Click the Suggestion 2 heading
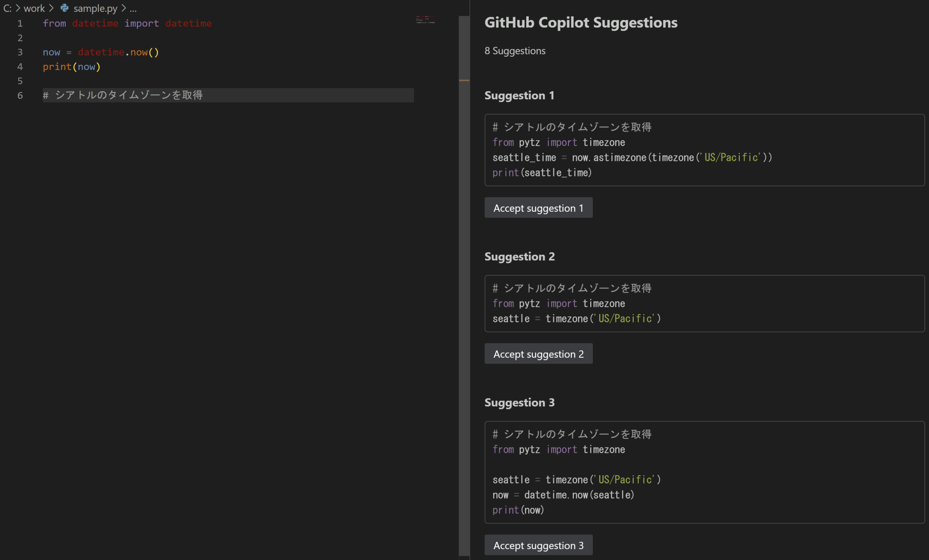The height and width of the screenshot is (560, 929). click(520, 256)
